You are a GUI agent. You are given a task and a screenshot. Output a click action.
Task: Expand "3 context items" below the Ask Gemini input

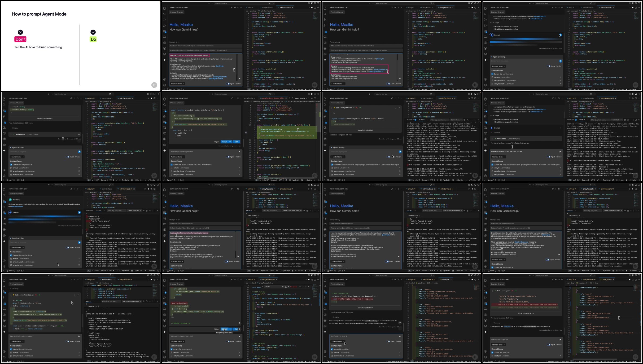pyautogui.click(x=338, y=341)
